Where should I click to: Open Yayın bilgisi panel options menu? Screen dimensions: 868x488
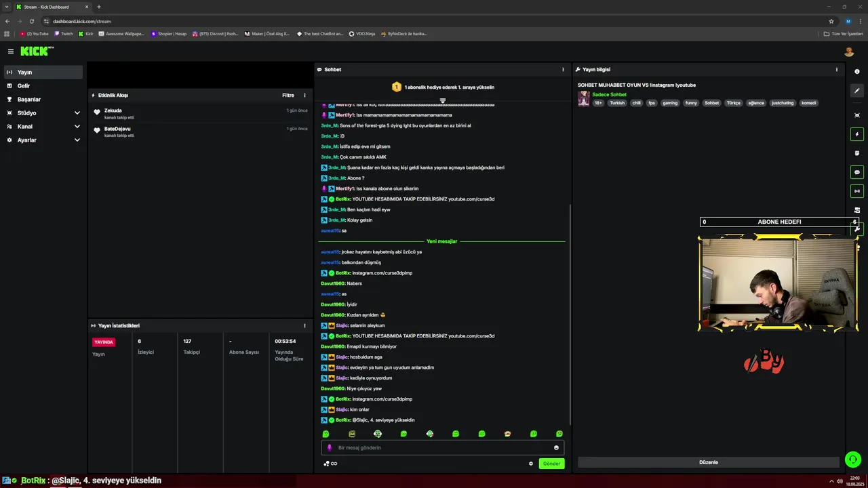point(837,70)
